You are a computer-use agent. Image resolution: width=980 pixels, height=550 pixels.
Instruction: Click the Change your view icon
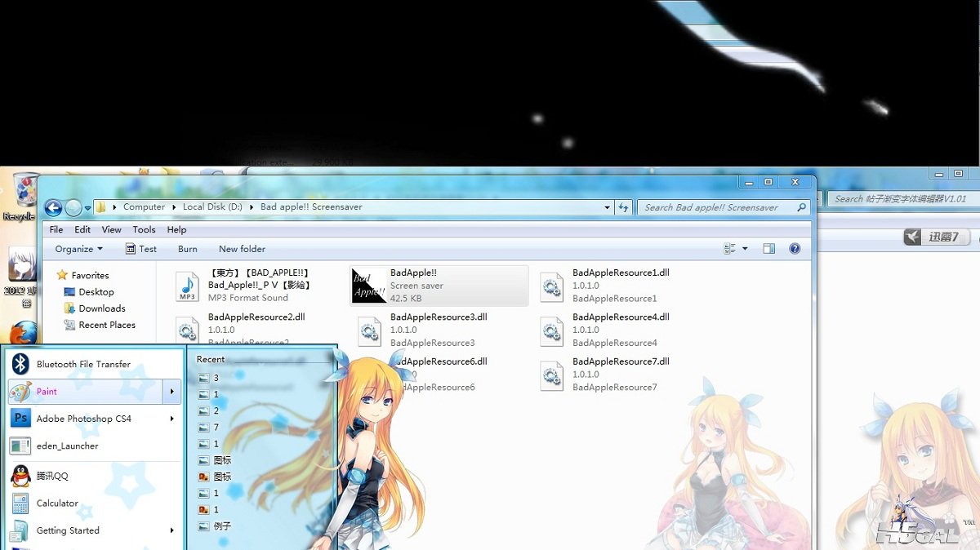(730, 249)
